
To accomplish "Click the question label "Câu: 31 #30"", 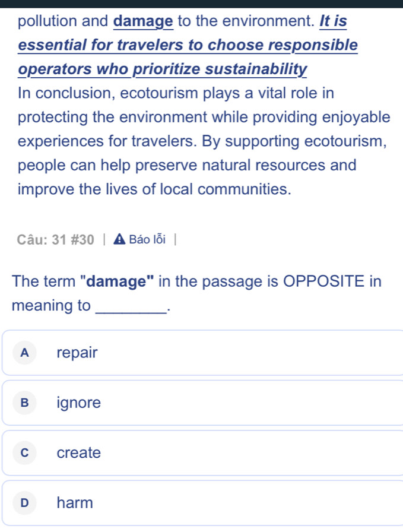I will [x=56, y=239].
